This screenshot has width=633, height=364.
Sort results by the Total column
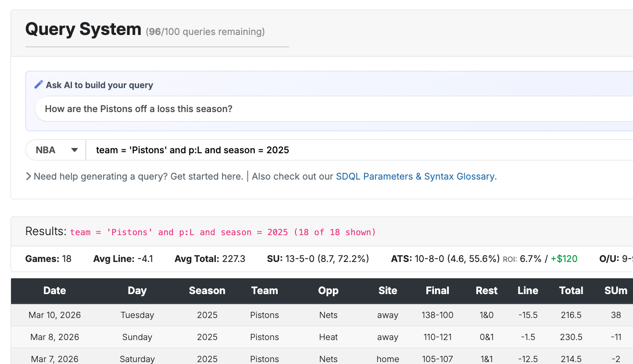tap(571, 291)
